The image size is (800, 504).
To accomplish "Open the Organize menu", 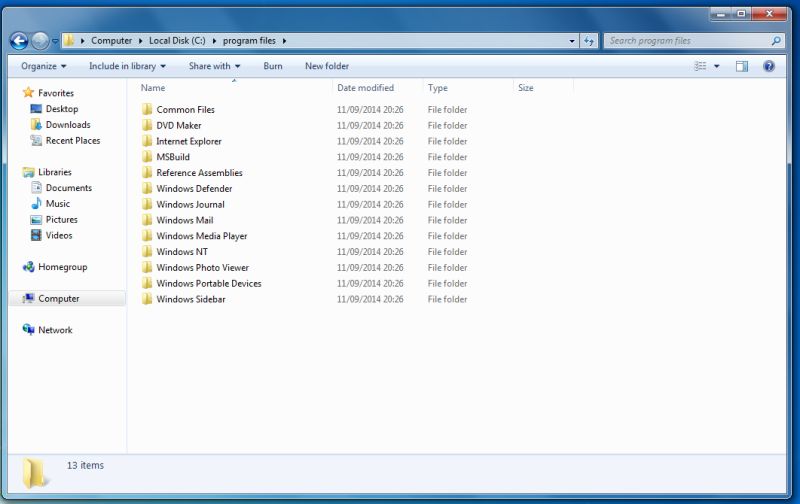I will pyautogui.click(x=43, y=66).
